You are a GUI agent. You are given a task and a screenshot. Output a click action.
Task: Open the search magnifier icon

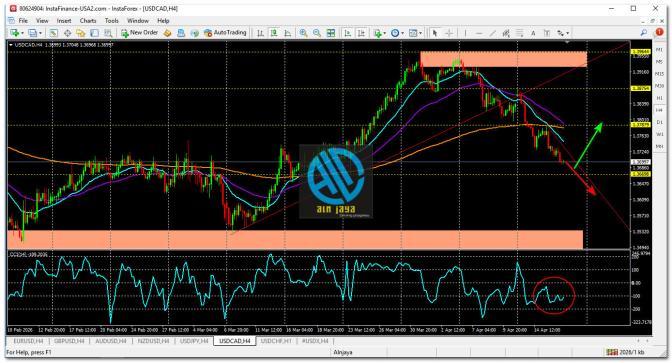[644, 33]
